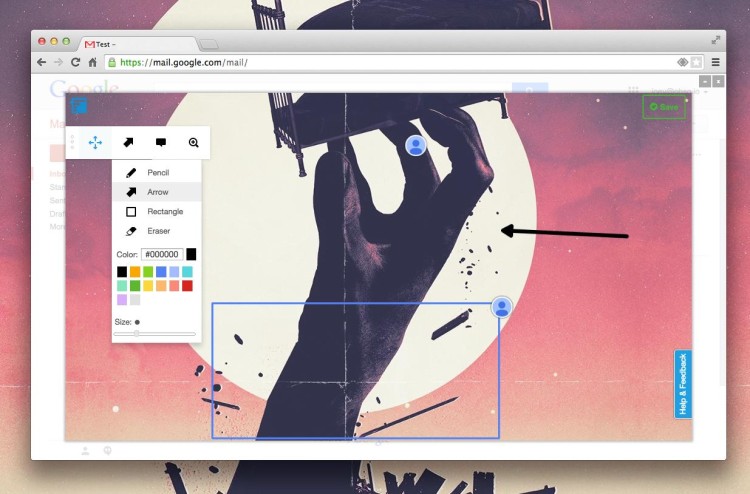750x494 pixels.
Task: Select the Zoom magnifier tool
Action: point(193,143)
